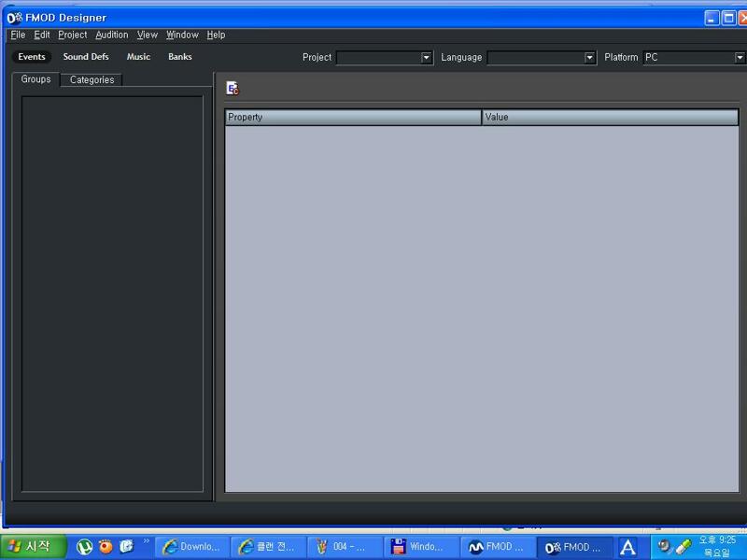Launch uTorrent from the quick launch bar
Screen dimensions: 747x560
pos(84,547)
